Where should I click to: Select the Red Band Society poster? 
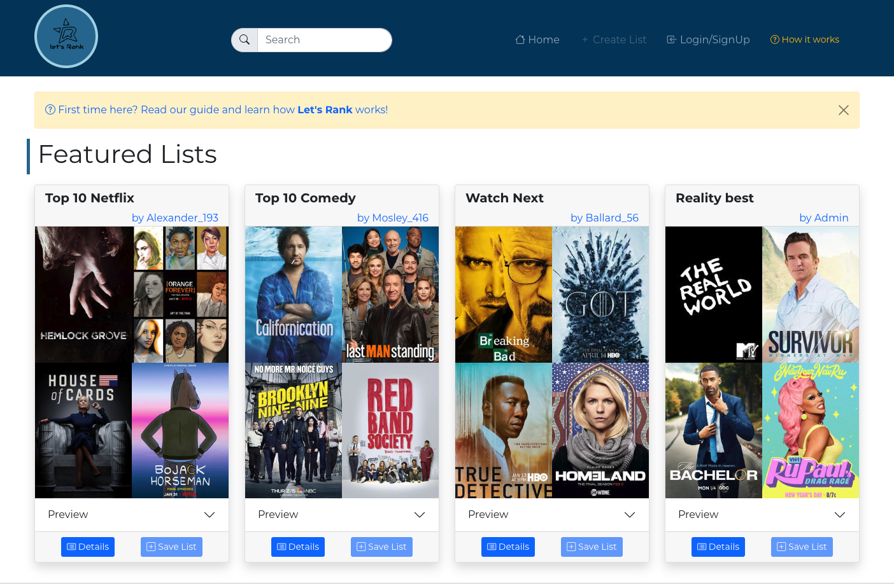[x=390, y=430]
